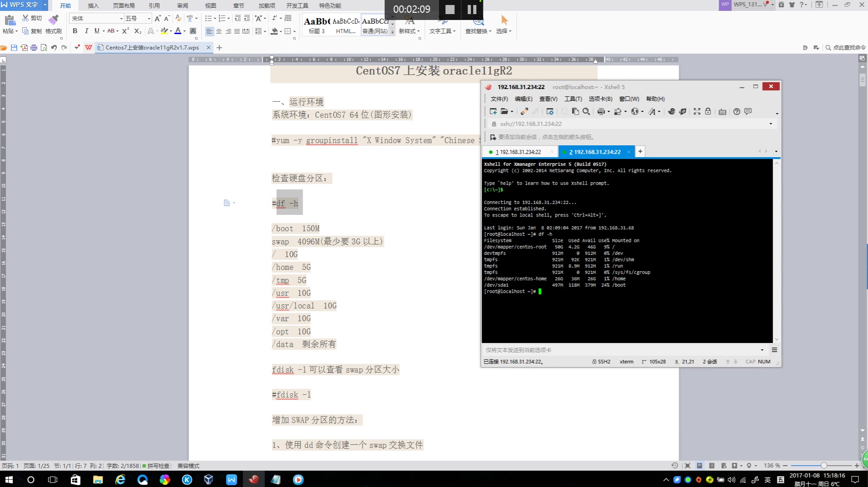Click export to PDF icon
The width and height of the screenshot is (868, 487).
pos(24,48)
